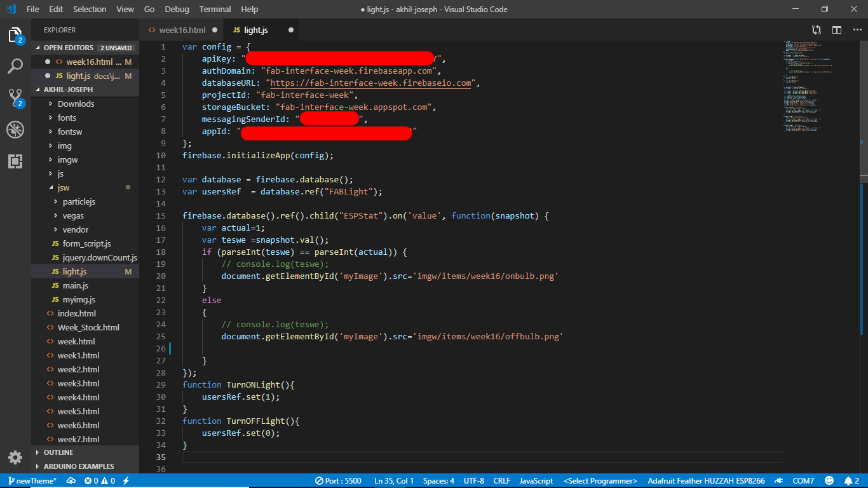
Task: Open the Terminal menu
Action: 215,10
